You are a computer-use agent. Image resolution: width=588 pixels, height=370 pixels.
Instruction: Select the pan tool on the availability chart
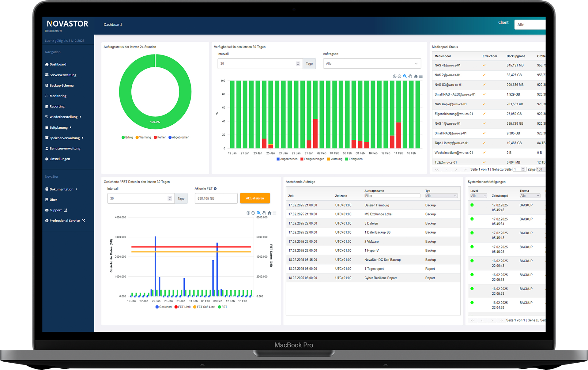(410, 76)
